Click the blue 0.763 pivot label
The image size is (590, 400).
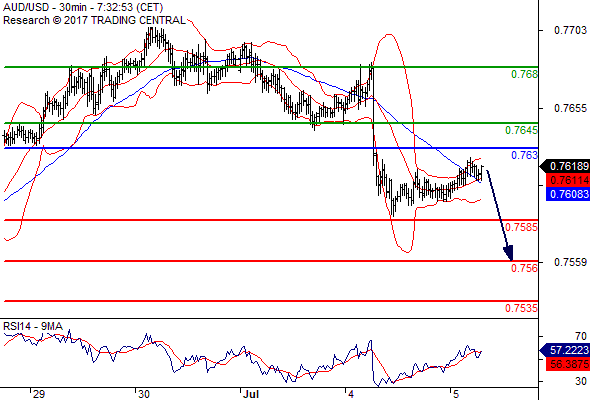click(x=524, y=155)
